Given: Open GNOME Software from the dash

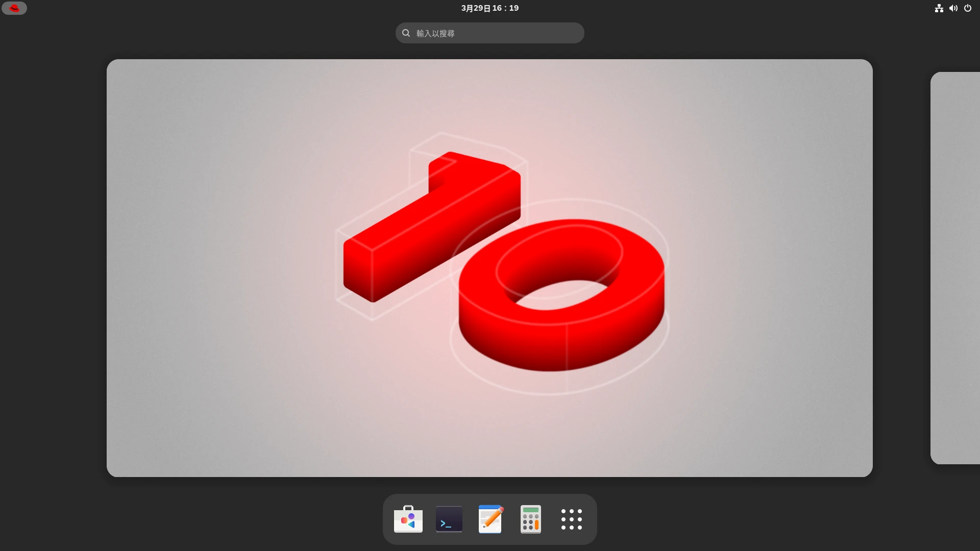Looking at the screenshot, I should [408, 519].
